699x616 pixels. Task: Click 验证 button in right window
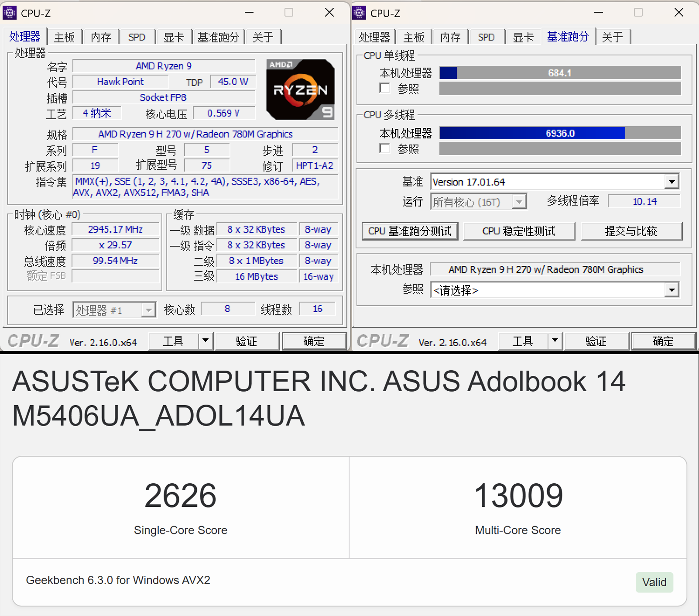click(596, 341)
